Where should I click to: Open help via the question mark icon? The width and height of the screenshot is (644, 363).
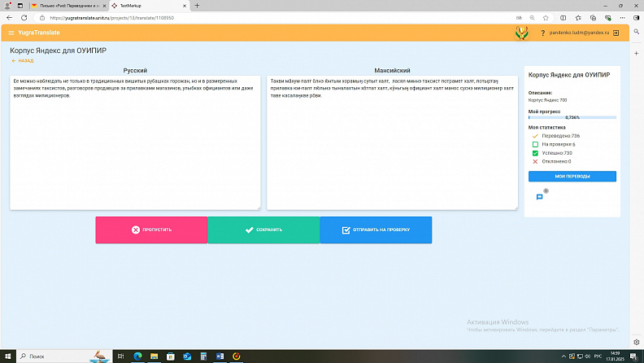click(542, 33)
